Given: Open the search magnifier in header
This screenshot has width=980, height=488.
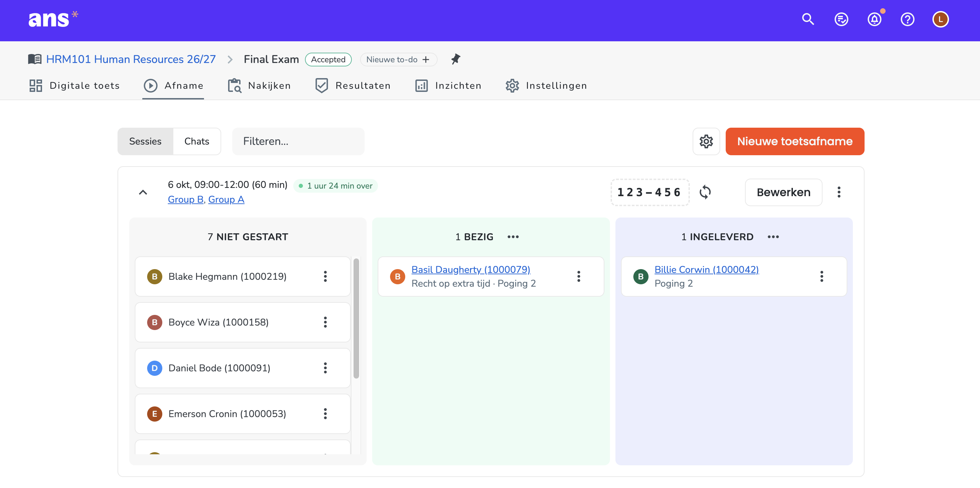Looking at the screenshot, I should point(808,19).
